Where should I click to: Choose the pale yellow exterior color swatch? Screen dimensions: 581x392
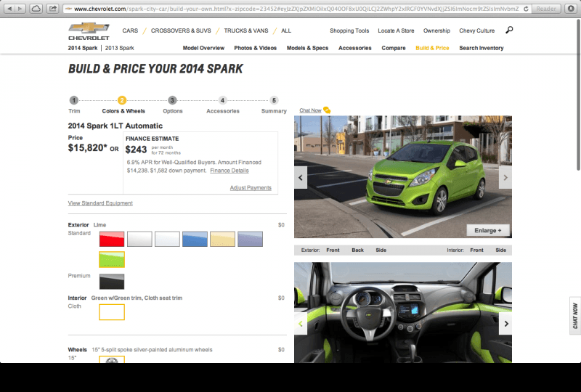click(222, 239)
